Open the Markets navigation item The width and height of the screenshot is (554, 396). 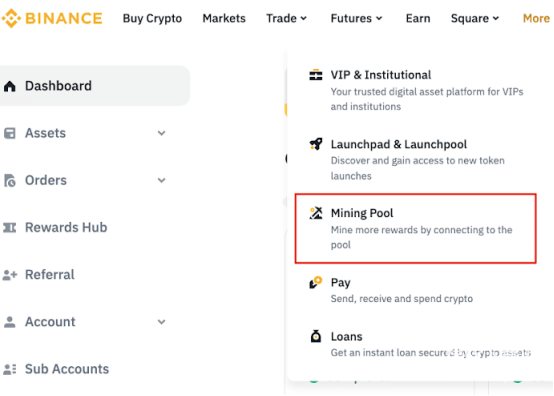click(x=224, y=18)
